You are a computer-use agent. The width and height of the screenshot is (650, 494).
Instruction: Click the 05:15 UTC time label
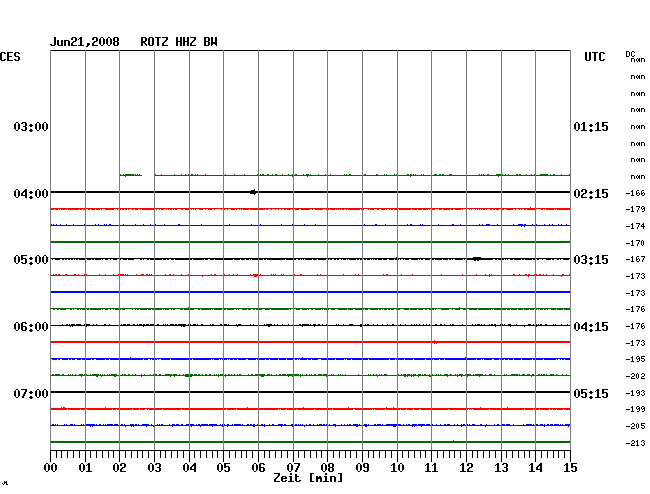[x=591, y=393]
